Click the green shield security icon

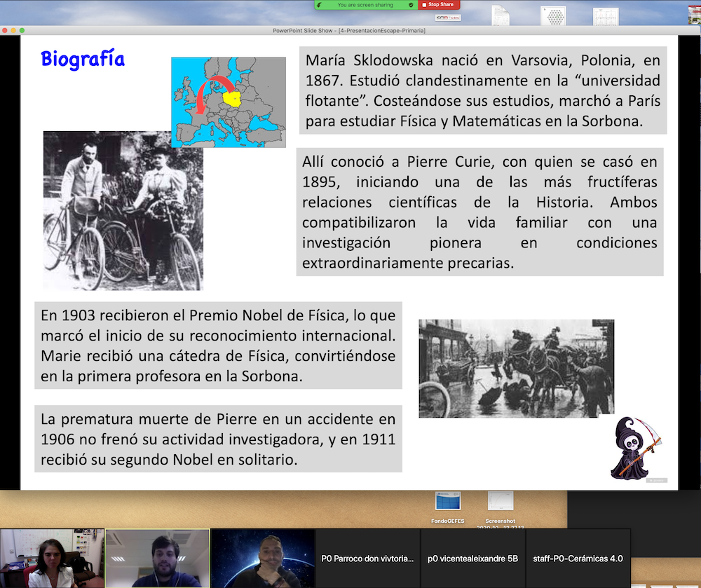coord(411,5)
